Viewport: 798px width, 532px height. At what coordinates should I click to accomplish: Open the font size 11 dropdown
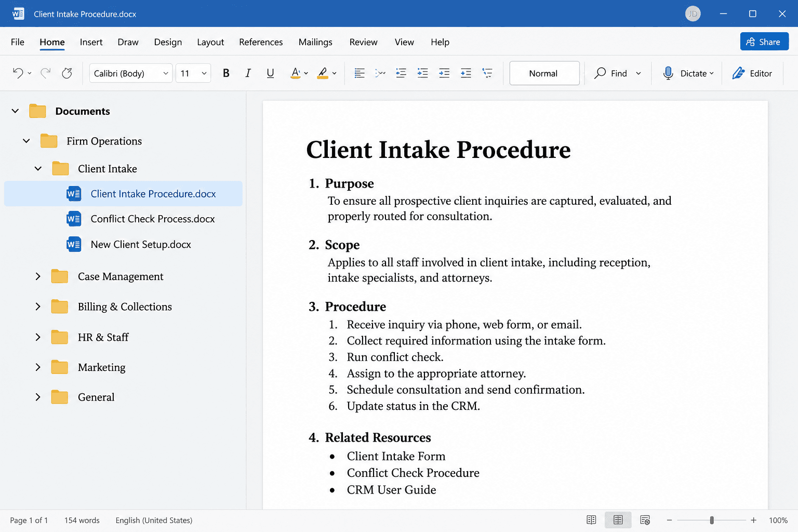(x=193, y=73)
